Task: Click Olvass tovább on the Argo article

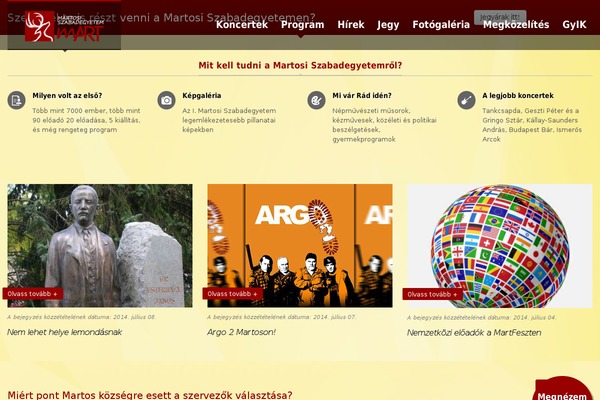Action: click(x=233, y=294)
